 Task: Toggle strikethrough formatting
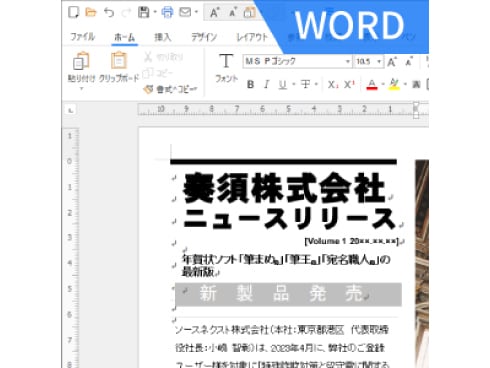pos(305,85)
